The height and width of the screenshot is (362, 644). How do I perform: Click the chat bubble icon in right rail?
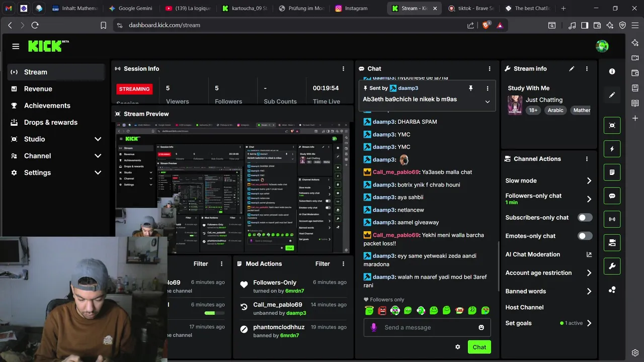612,196
